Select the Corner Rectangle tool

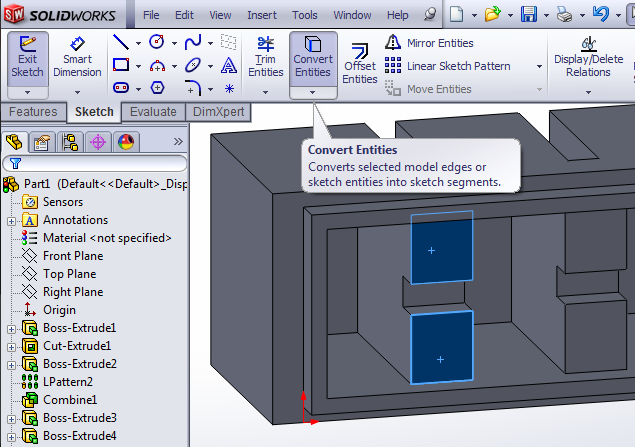point(121,65)
